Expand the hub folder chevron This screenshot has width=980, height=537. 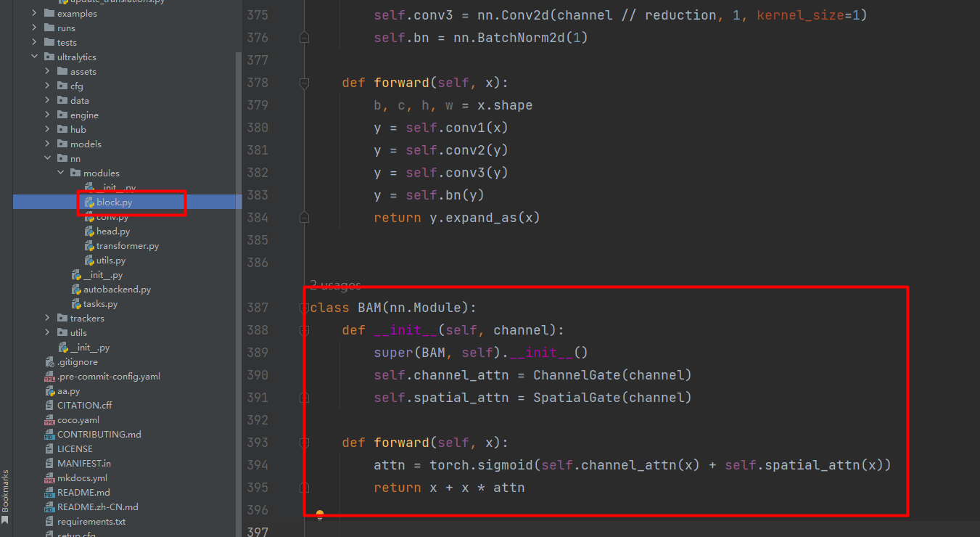47,130
